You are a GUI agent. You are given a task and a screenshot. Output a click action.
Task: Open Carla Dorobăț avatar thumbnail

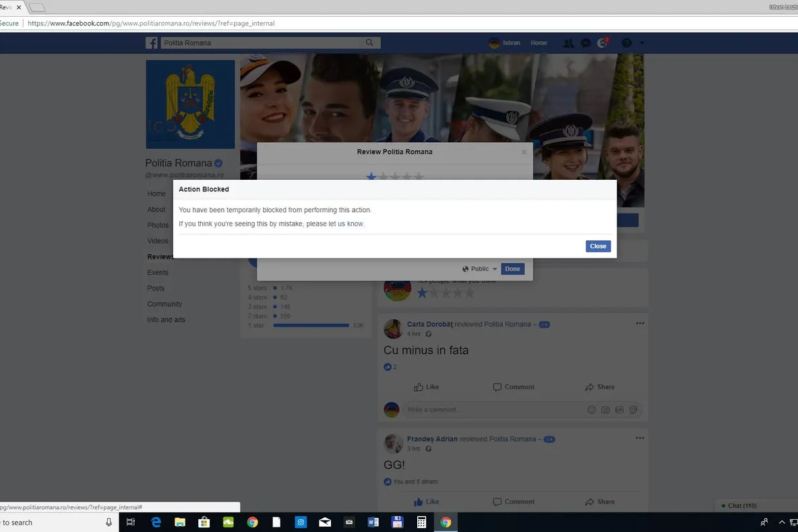click(393, 329)
